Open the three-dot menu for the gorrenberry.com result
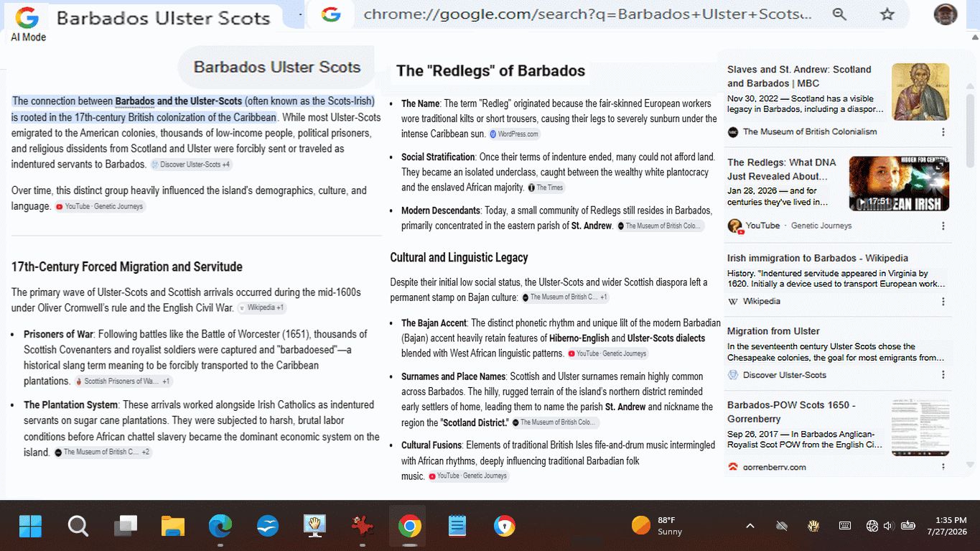The width and height of the screenshot is (980, 551). (x=943, y=467)
